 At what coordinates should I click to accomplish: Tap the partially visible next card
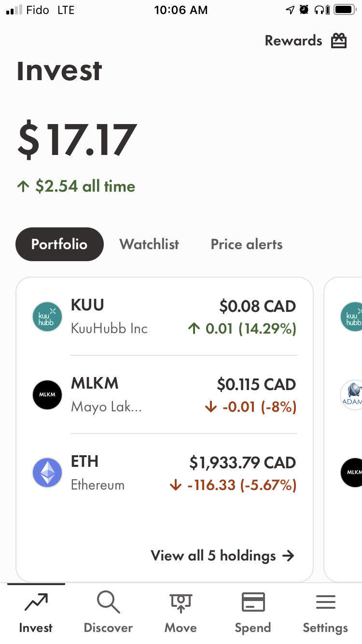344,430
